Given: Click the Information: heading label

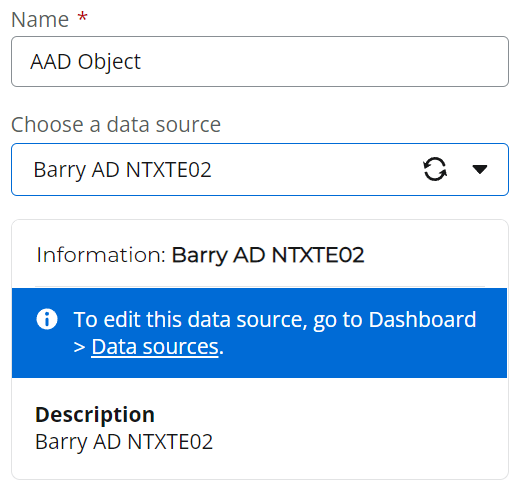Looking at the screenshot, I should point(101,255).
